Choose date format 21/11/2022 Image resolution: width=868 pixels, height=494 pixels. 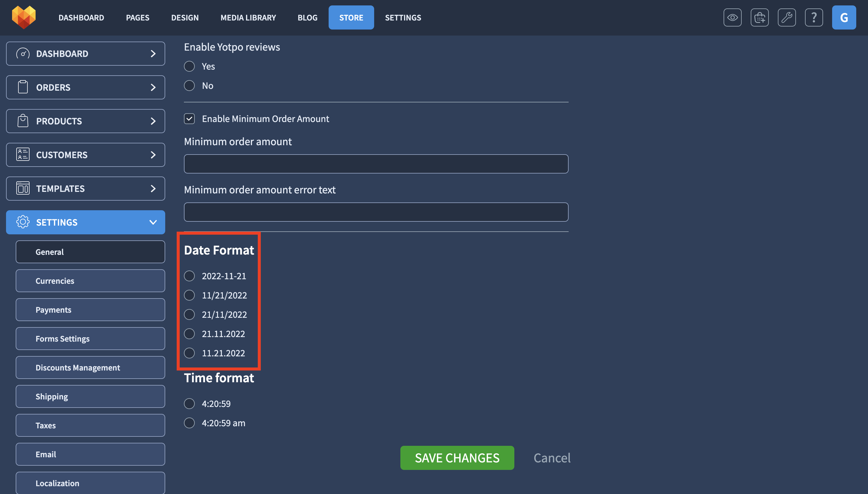tap(190, 314)
